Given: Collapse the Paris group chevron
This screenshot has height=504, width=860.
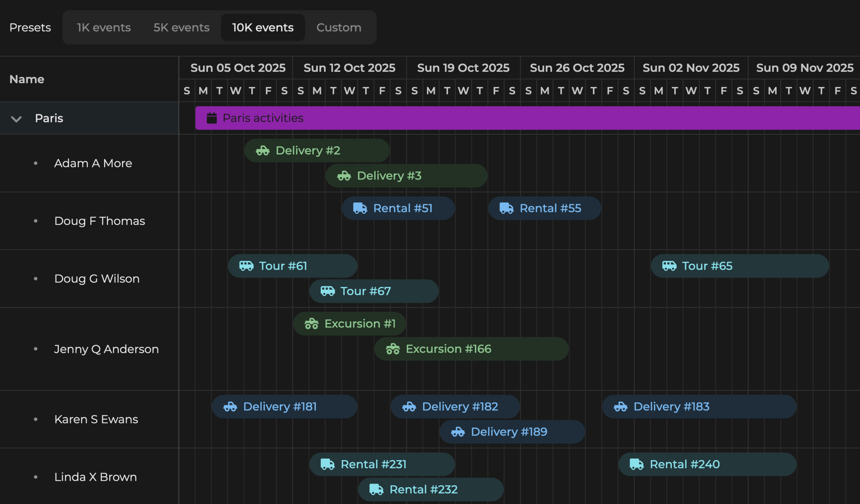Looking at the screenshot, I should coord(16,119).
